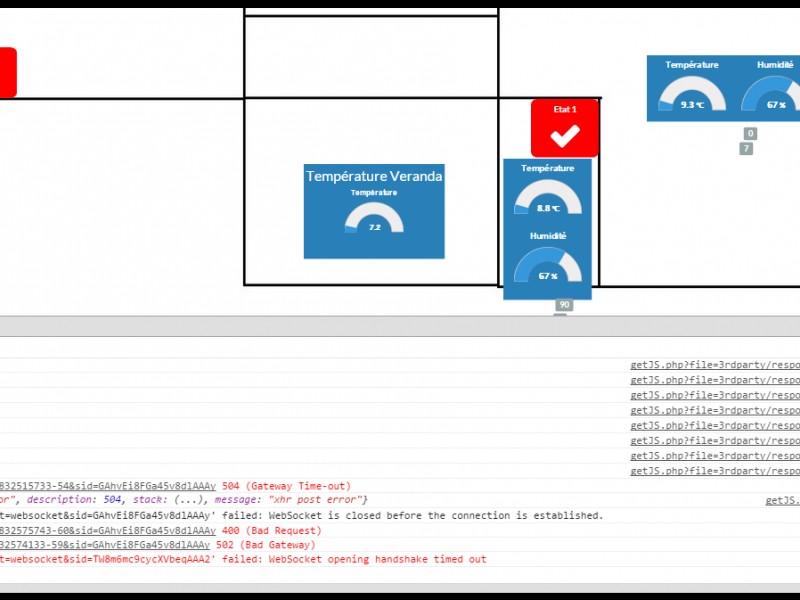Click the temperature gauge reading 9.3 °C
The width and height of the screenshot is (800, 600).
(692, 96)
